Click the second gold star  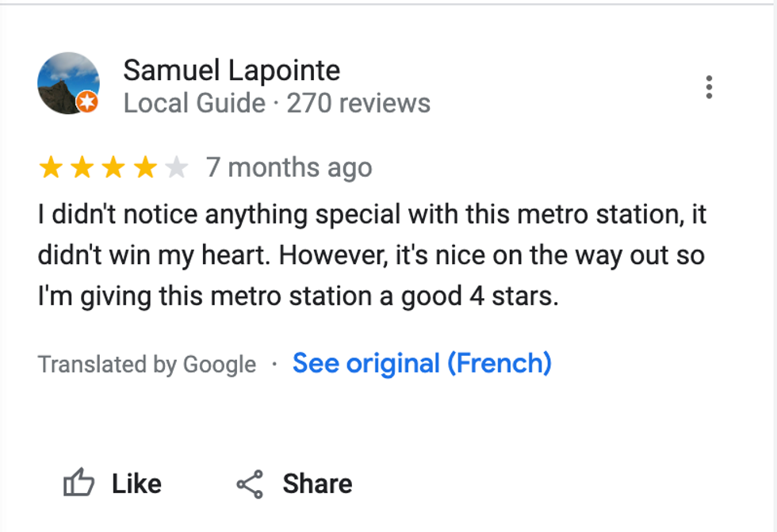81,166
